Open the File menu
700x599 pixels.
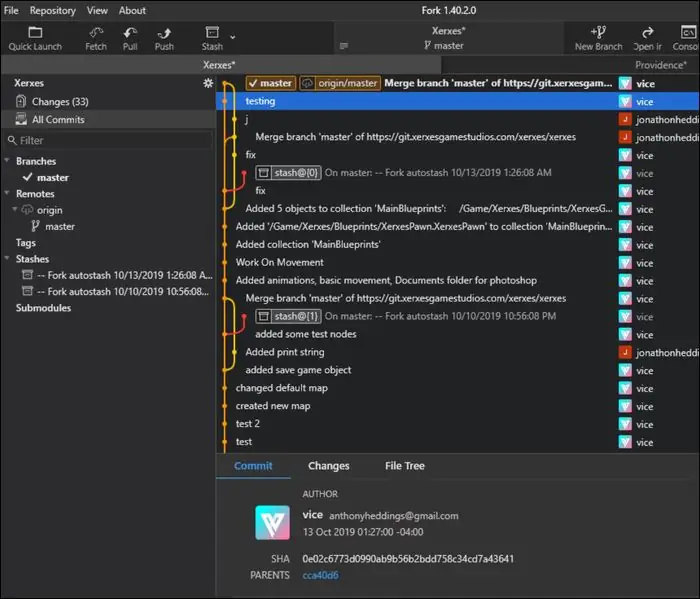(11, 10)
